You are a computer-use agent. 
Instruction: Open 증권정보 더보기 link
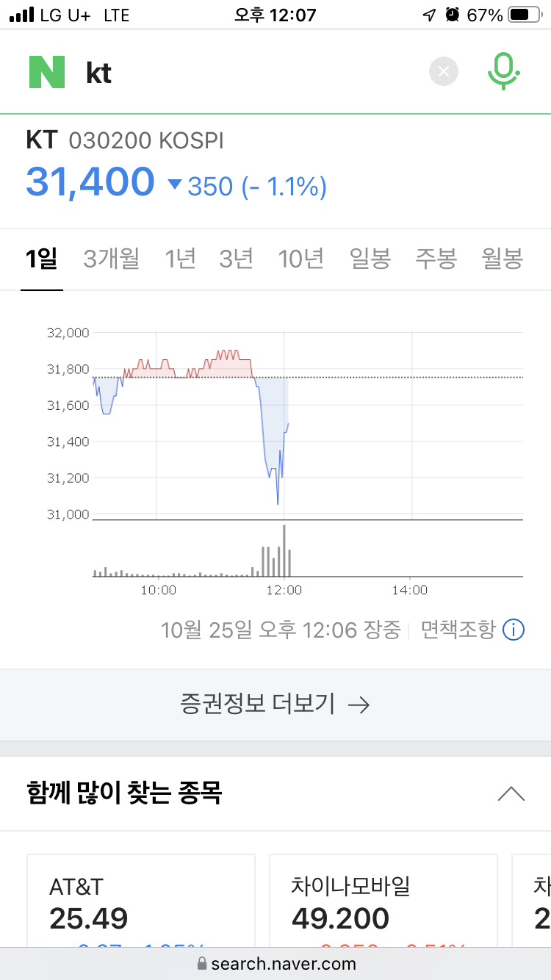(275, 705)
